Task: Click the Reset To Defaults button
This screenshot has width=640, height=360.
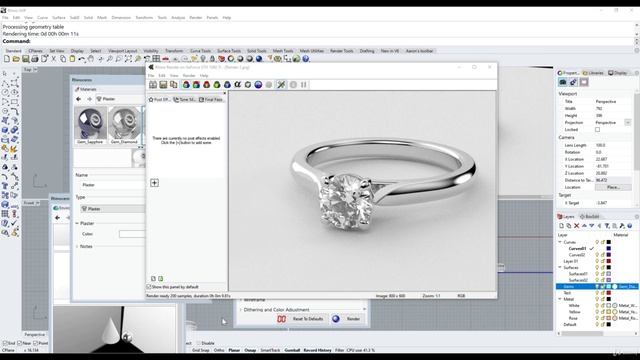Action: pyautogui.click(x=300, y=319)
